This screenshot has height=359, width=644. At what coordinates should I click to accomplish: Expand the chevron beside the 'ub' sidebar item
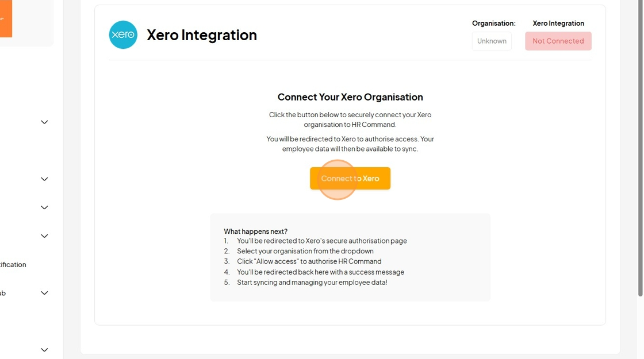point(44,293)
